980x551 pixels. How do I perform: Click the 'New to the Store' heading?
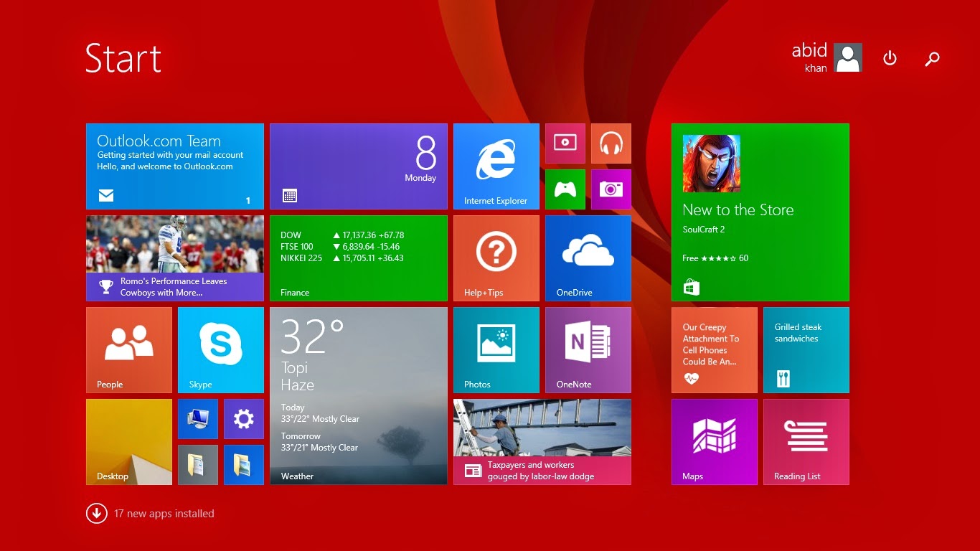[x=738, y=210]
